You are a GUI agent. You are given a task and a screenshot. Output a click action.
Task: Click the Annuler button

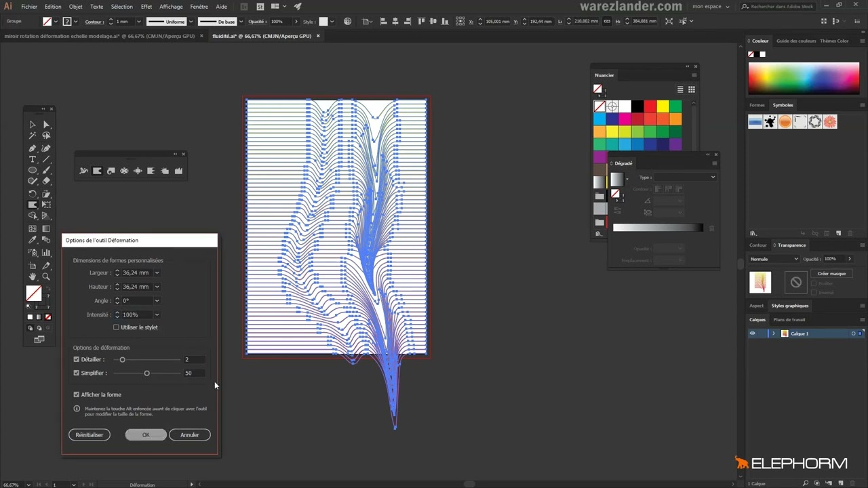[190, 434]
